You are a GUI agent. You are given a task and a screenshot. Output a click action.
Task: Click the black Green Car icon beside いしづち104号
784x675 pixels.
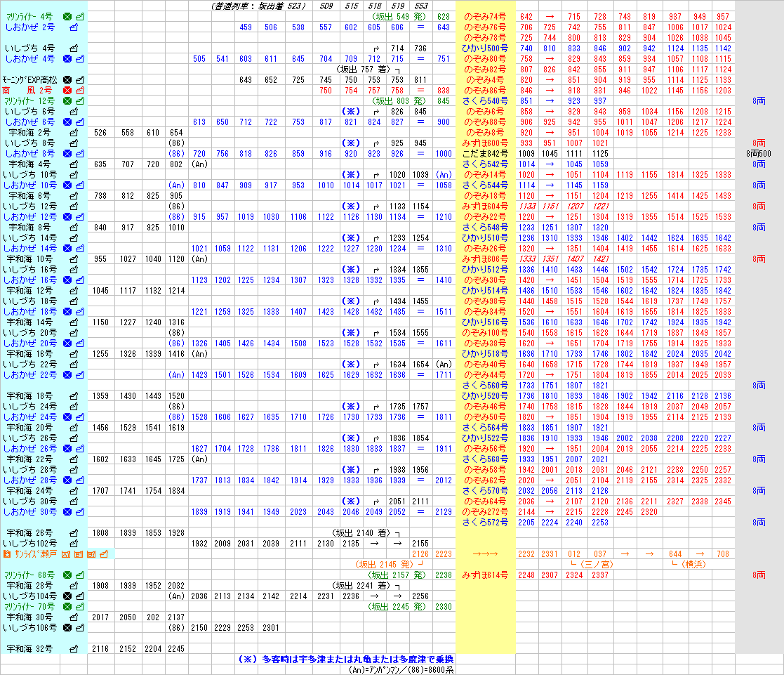coord(67,596)
